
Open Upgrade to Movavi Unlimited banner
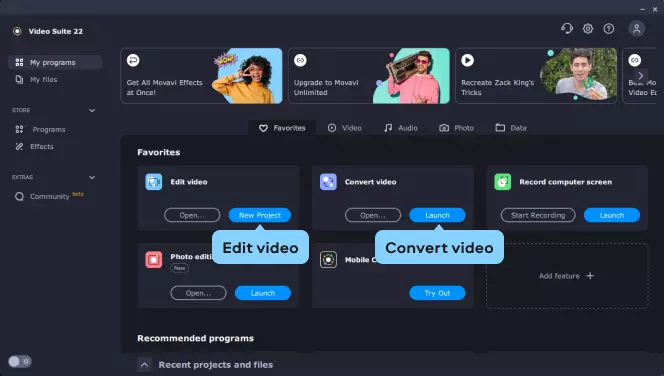tap(369, 76)
